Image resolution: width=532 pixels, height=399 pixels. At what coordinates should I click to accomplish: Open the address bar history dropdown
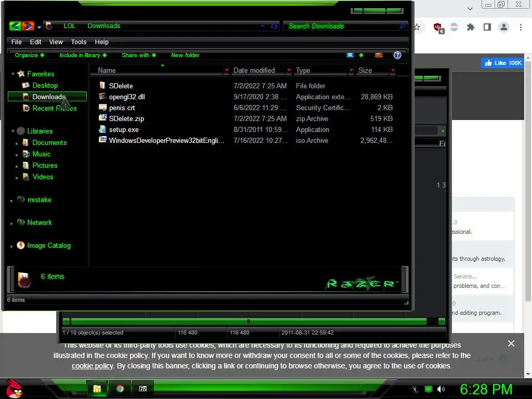click(262, 26)
